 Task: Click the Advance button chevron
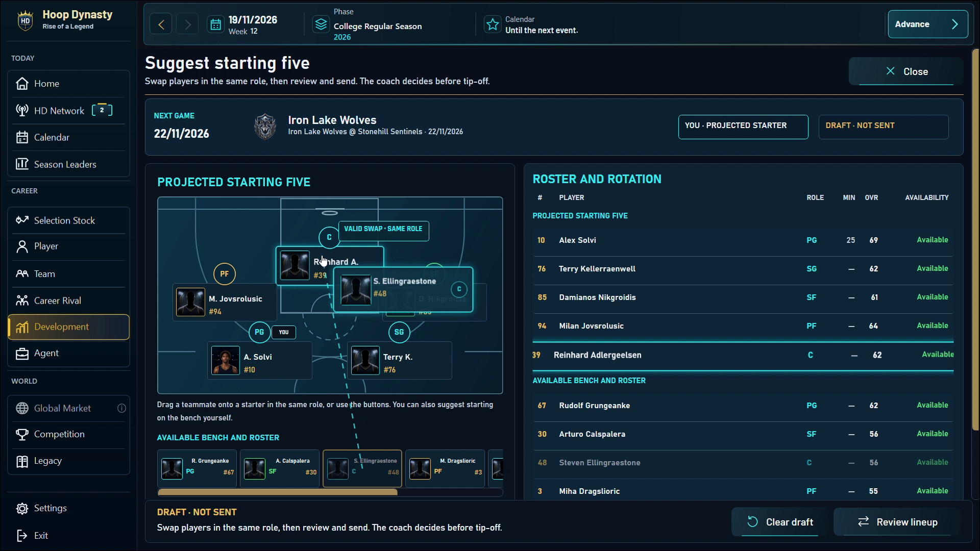(x=955, y=24)
